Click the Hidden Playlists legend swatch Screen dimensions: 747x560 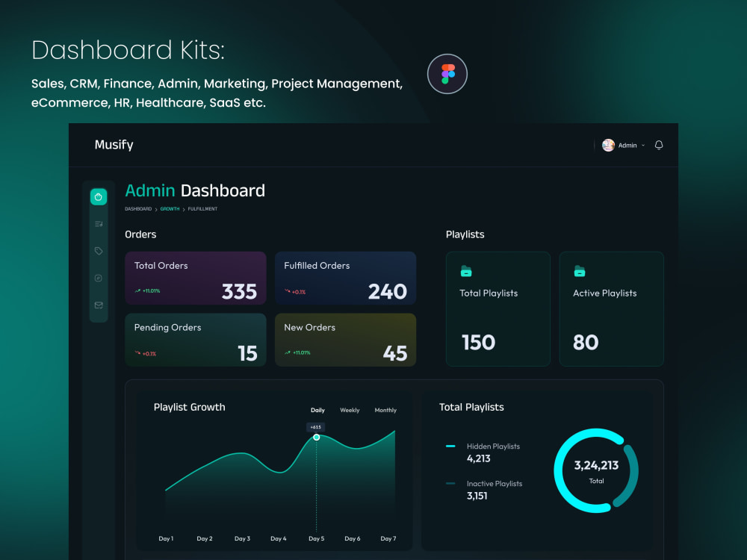pyautogui.click(x=450, y=447)
